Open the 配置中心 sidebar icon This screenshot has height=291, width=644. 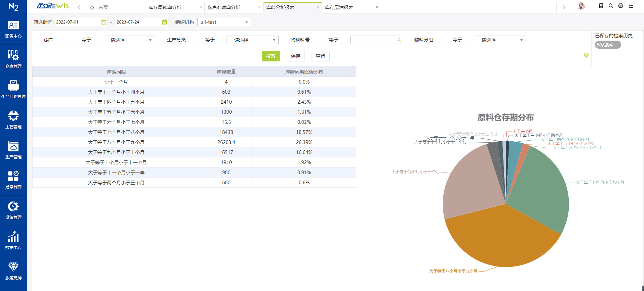coord(13,26)
